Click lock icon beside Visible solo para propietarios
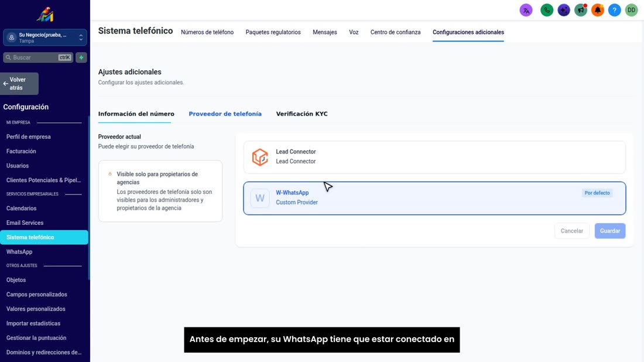 pyautogui.click(x=110, y=174)
